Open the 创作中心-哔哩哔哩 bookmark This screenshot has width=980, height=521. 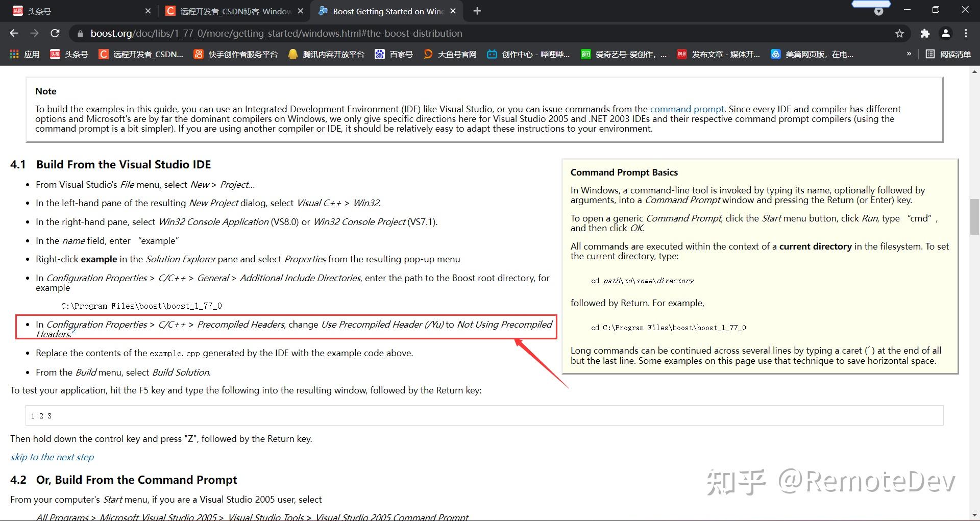tap(528, 54)
